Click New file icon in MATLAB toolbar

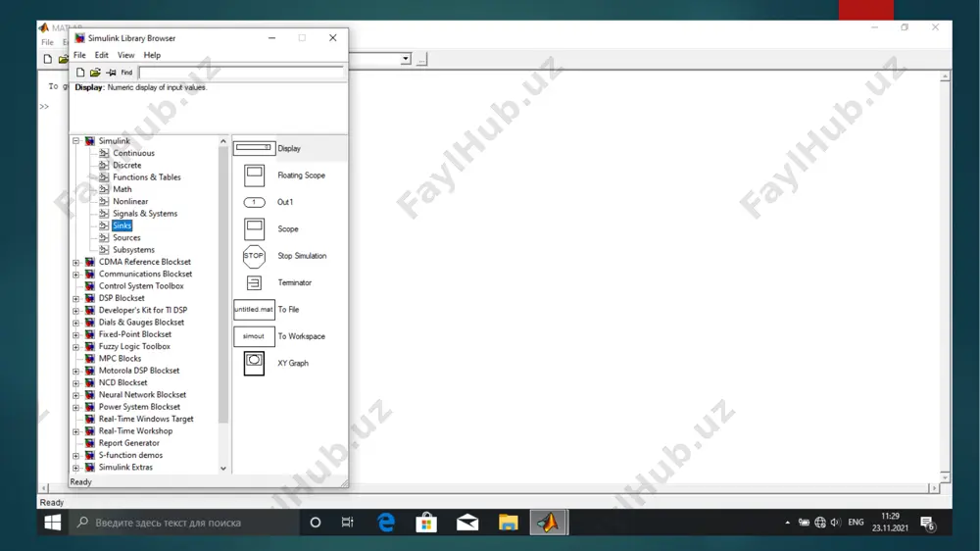(x=47, y=60)
